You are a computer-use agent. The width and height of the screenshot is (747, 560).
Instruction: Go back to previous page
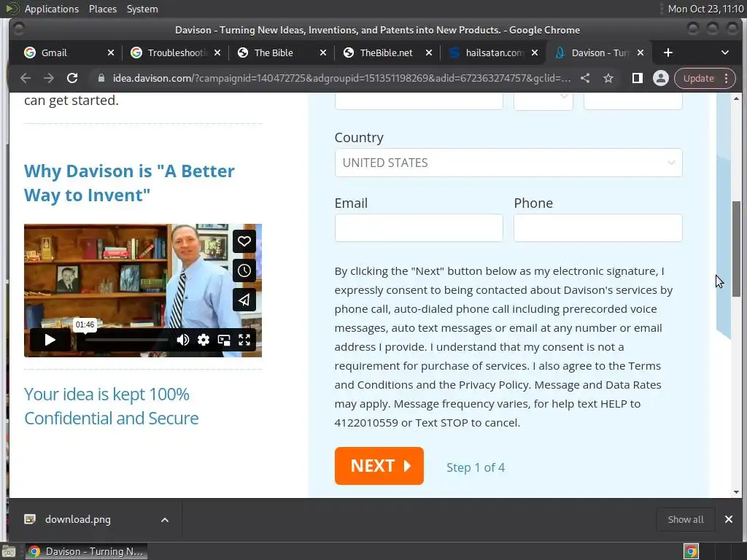pos(26,78)
